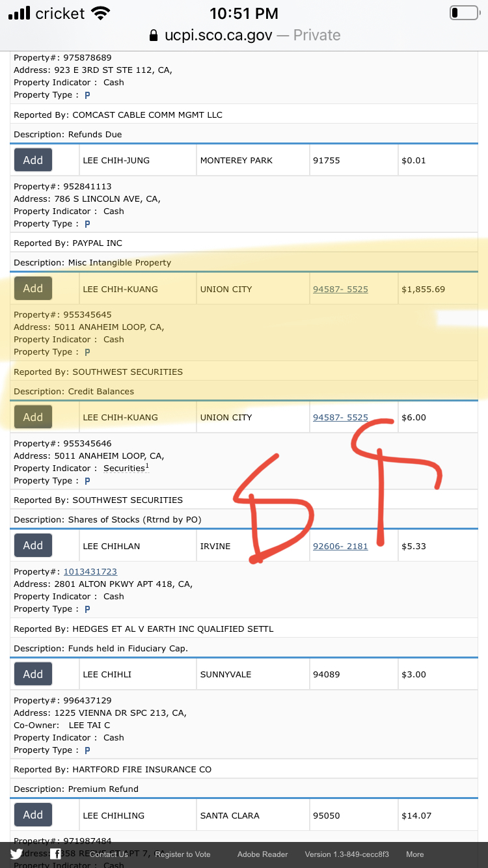488x868 pixels.
Task: Click the SUNNYVALE city cell
Action: tap(253, 674)
